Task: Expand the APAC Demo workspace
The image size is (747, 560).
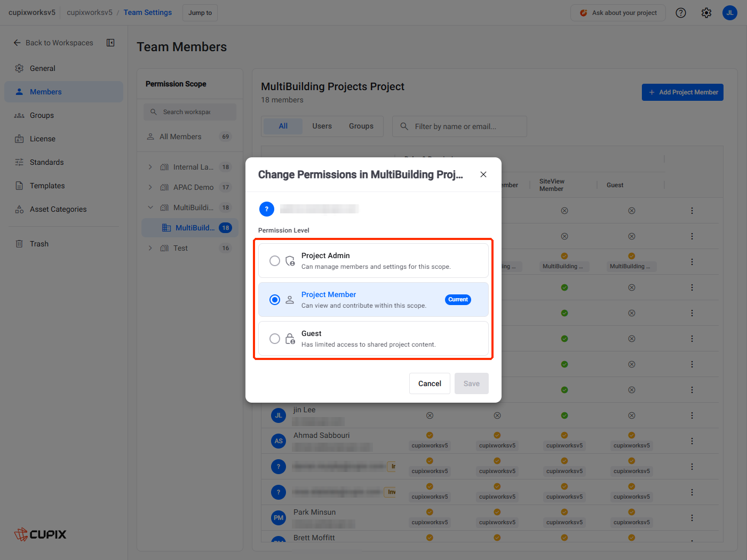Action: point(150,187)
